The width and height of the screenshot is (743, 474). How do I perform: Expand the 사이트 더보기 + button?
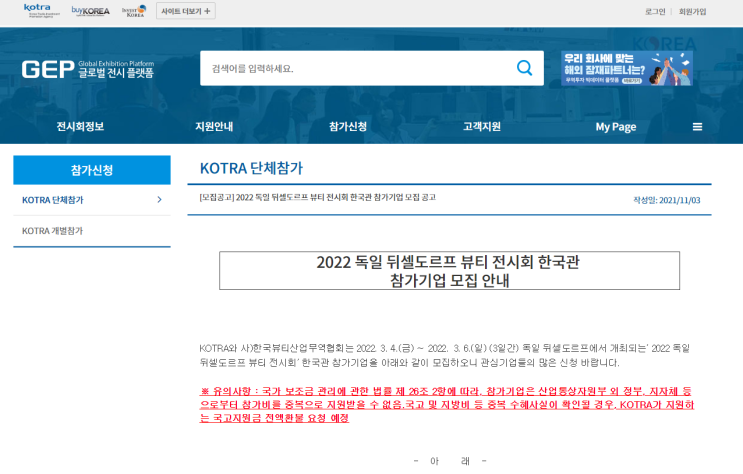(x=186, y=11)
